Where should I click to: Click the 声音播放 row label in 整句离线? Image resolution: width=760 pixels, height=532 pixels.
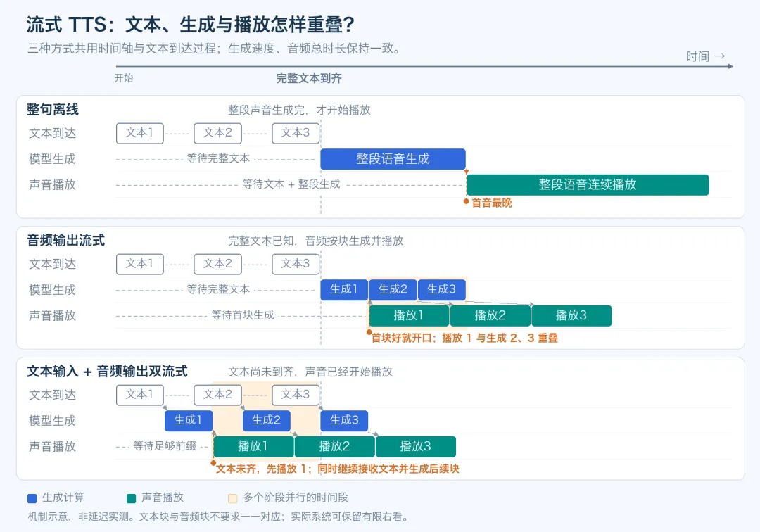click(52, 184)
